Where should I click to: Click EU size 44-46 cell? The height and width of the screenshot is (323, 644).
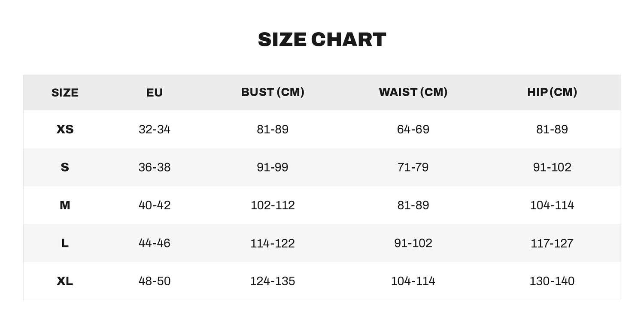(155, 243)
